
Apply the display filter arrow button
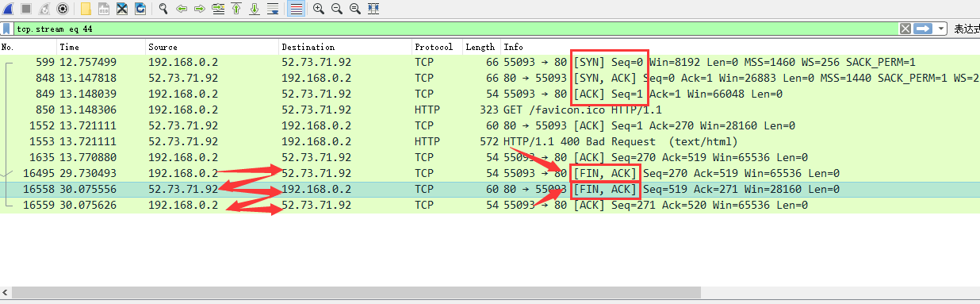coord(923,29)
